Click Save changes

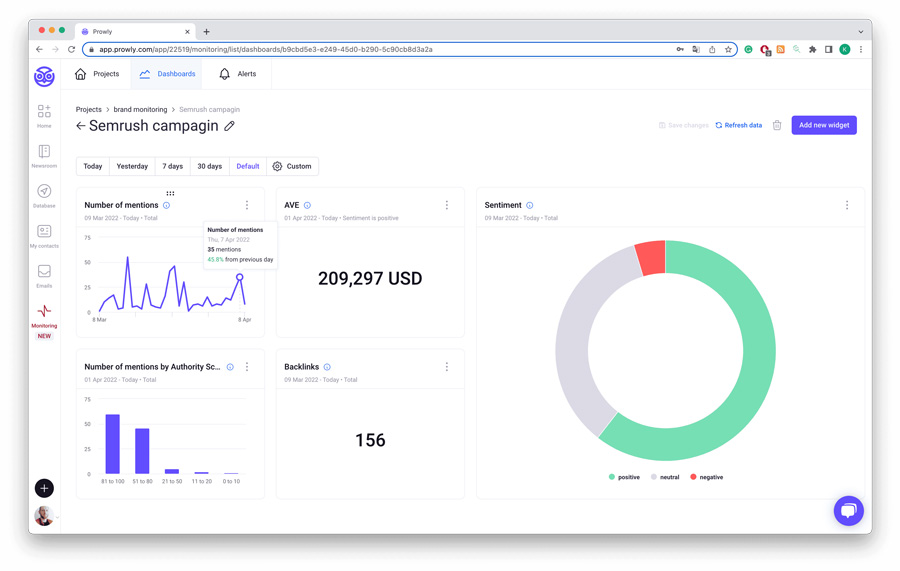[x=684, y=125]
